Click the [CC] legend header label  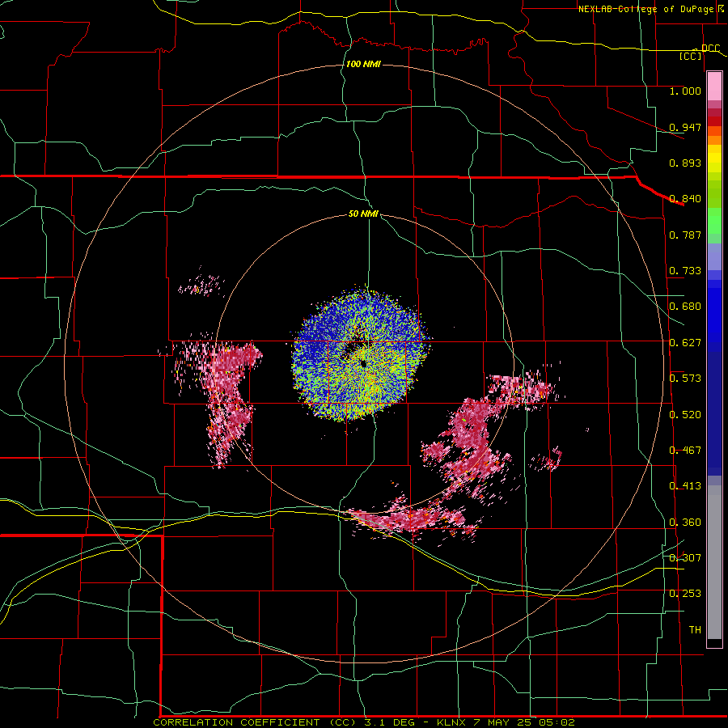coord(691,56)
